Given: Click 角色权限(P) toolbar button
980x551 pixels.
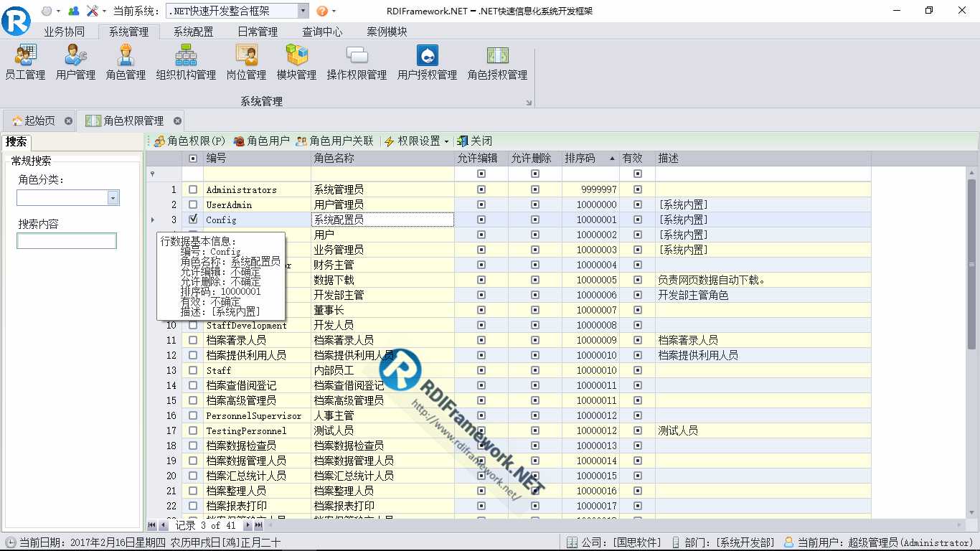Looking at the screenshot, I should 189,141.
